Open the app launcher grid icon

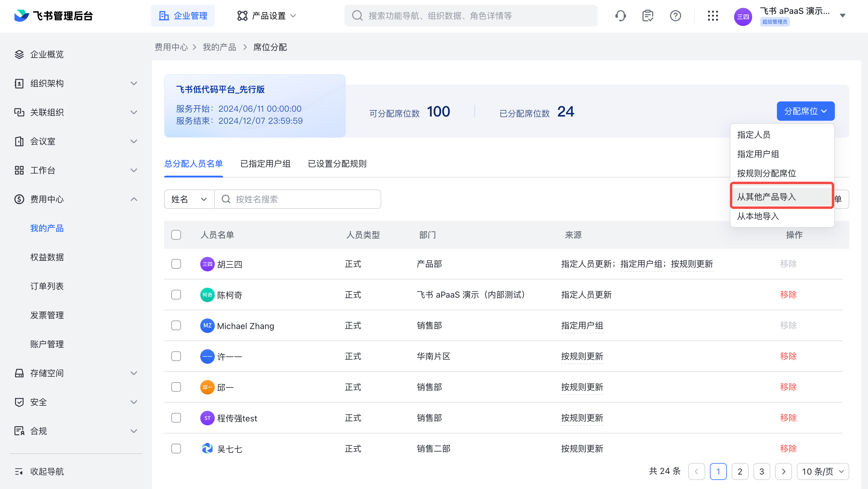713,15
